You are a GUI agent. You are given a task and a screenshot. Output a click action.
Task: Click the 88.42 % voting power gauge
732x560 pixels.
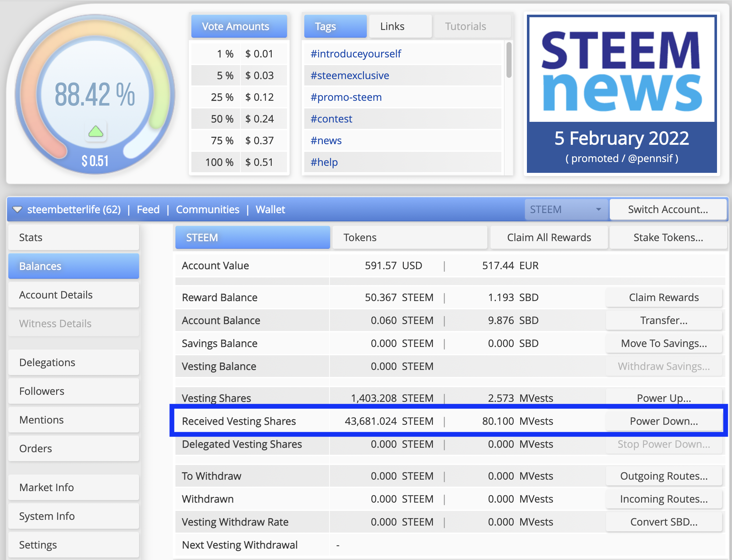click(x=95, y=94)
